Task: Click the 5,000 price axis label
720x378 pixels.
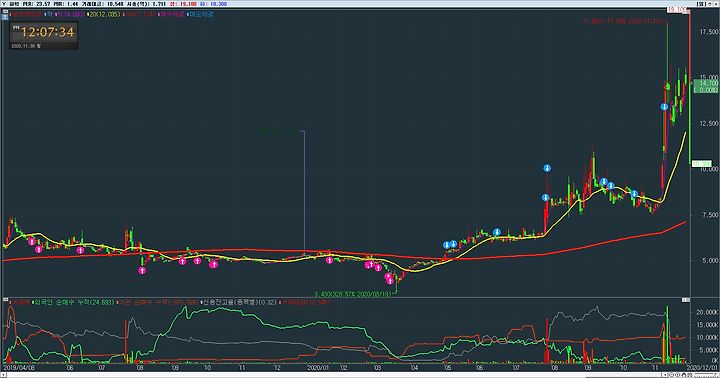Action: [709, 260]
